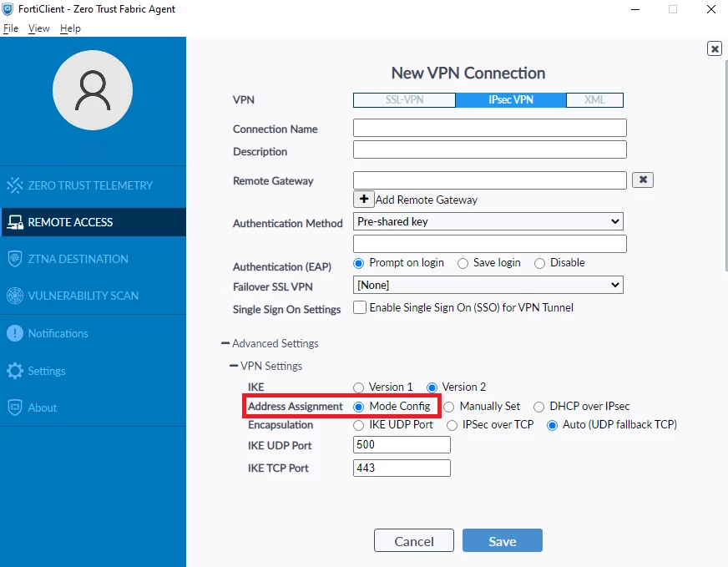Choose DHCP over IPsec address assignment
The width and height of the screenshot is (728, 567).
(538, 407)
